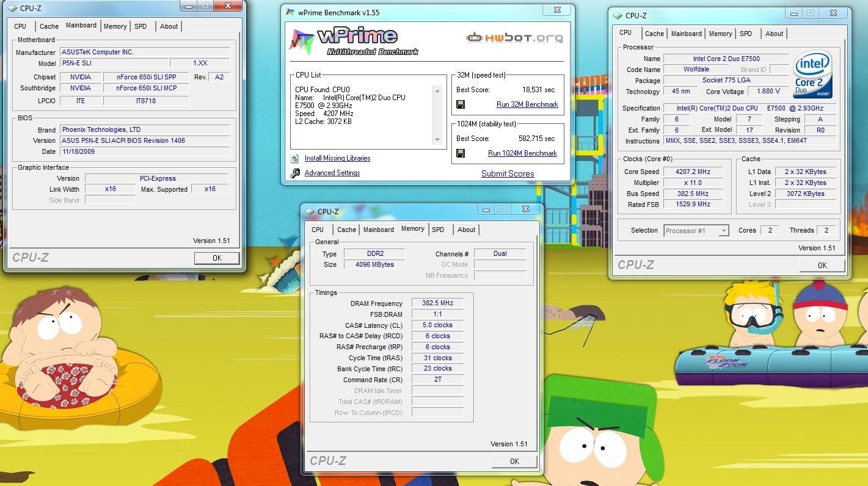This screenshot has height=486, width=868.
Task: Click the IT8718 LPCIO value
Action: click(x=145, y=101)
